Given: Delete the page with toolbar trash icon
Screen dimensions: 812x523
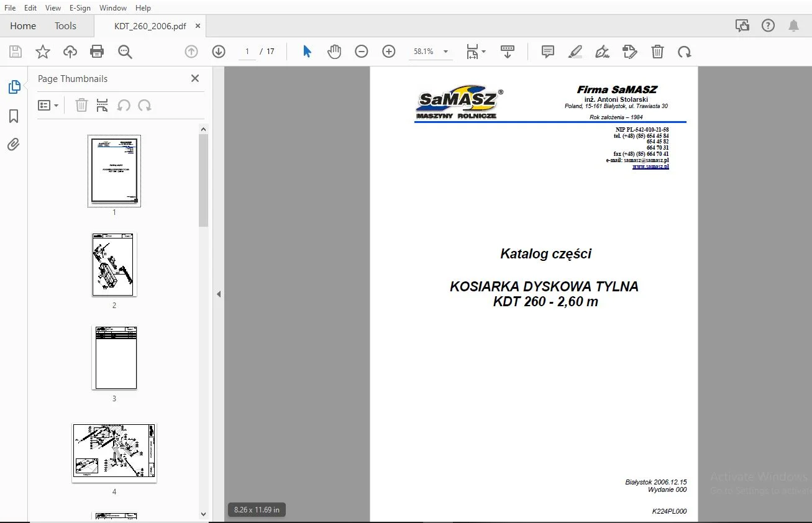Looking at the screenshot, I should [x=657, y=52].
